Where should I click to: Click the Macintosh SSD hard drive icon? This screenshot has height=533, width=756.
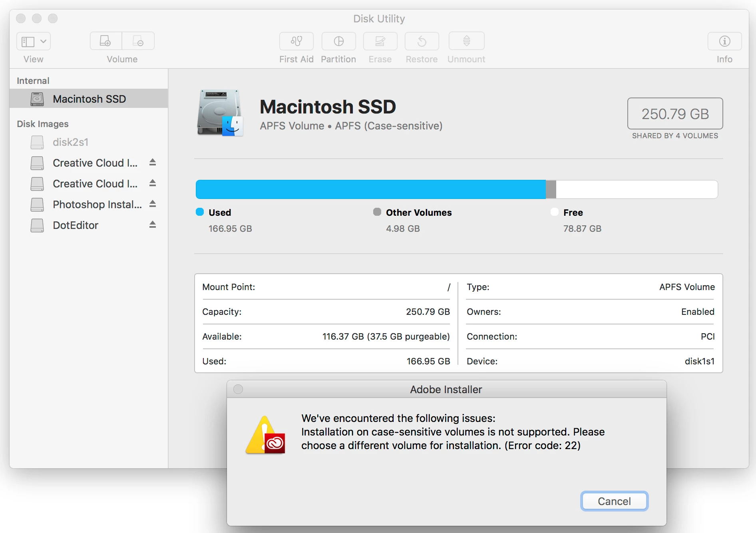tap(220, 113)
